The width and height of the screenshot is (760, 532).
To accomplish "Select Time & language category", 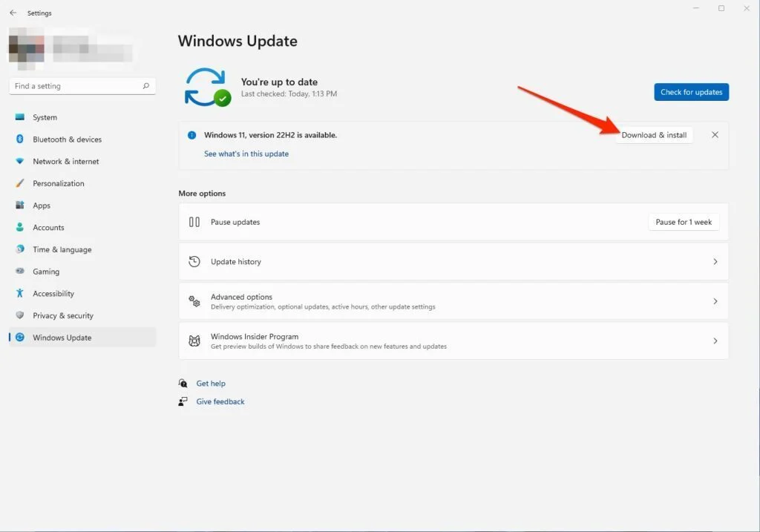I will click(82, 249).
